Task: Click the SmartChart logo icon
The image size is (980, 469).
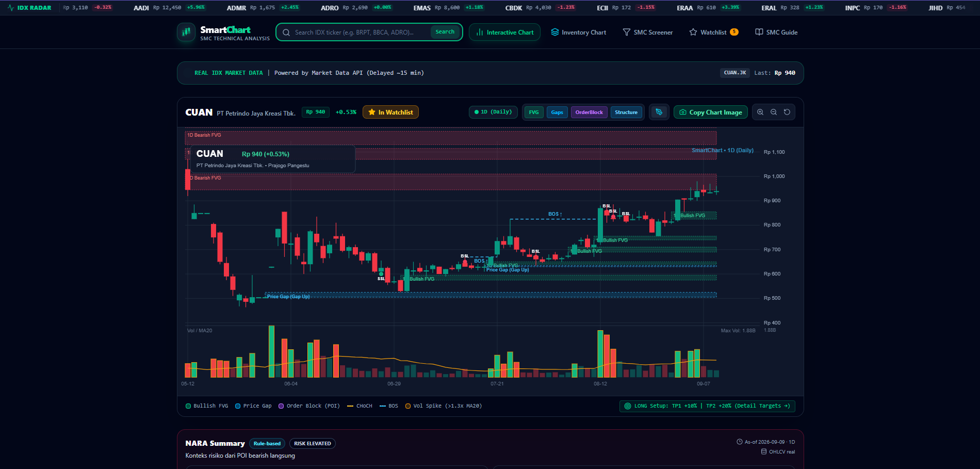Action: tap(186, 32)
